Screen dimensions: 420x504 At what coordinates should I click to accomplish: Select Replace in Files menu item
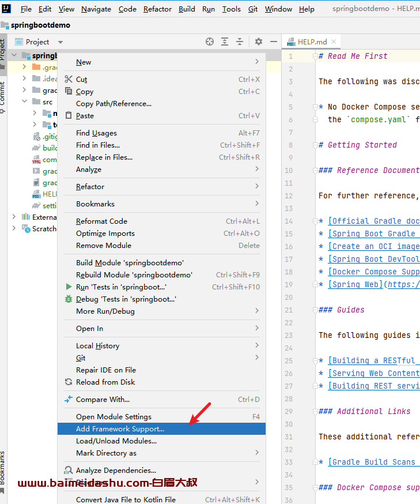click(161, 157)
